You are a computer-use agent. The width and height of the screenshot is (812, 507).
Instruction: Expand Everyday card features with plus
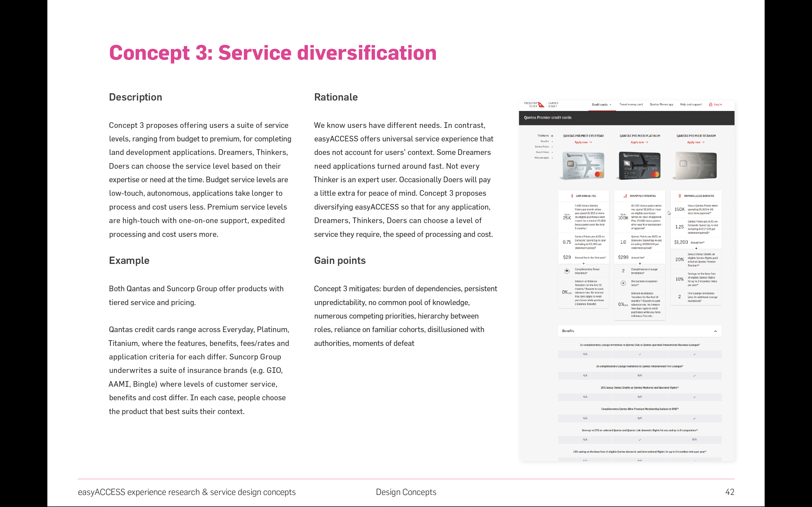[x=584, y=264]
